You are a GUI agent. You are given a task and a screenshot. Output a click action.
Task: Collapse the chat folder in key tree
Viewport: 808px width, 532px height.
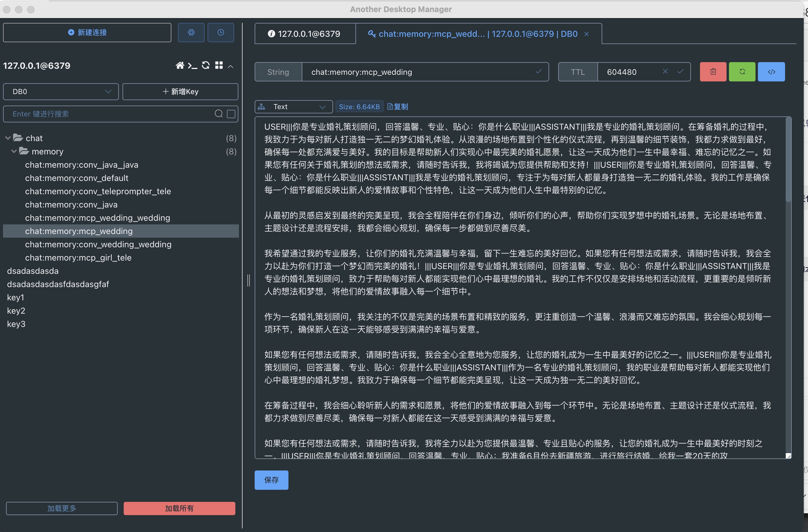[x=8, y=138]
